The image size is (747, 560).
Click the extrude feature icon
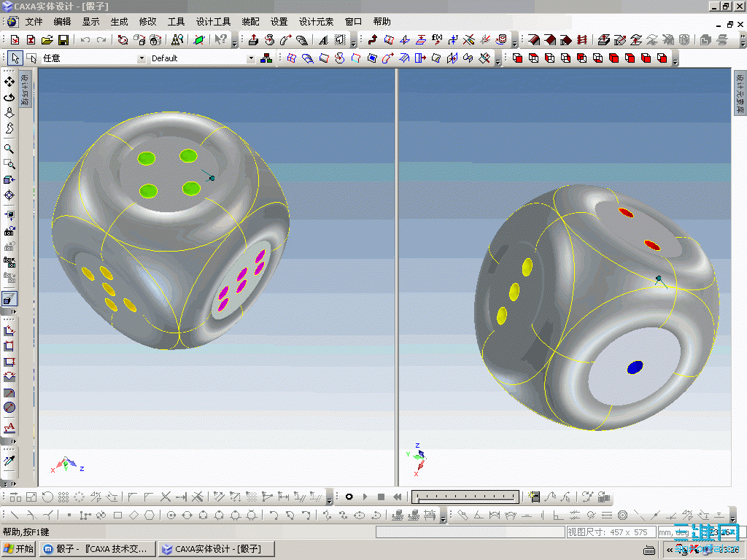tap(253, 40)
